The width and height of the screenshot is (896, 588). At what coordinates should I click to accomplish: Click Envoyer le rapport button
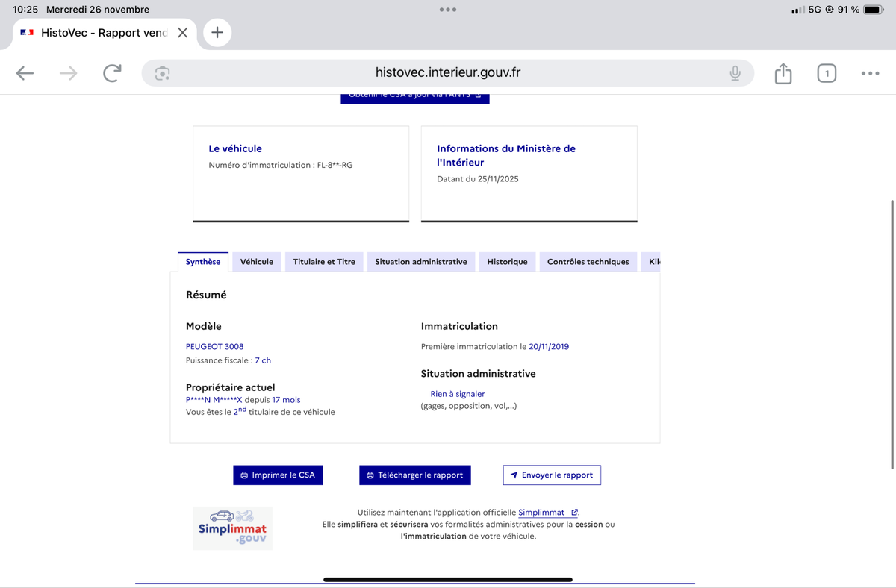click(551, 475)
